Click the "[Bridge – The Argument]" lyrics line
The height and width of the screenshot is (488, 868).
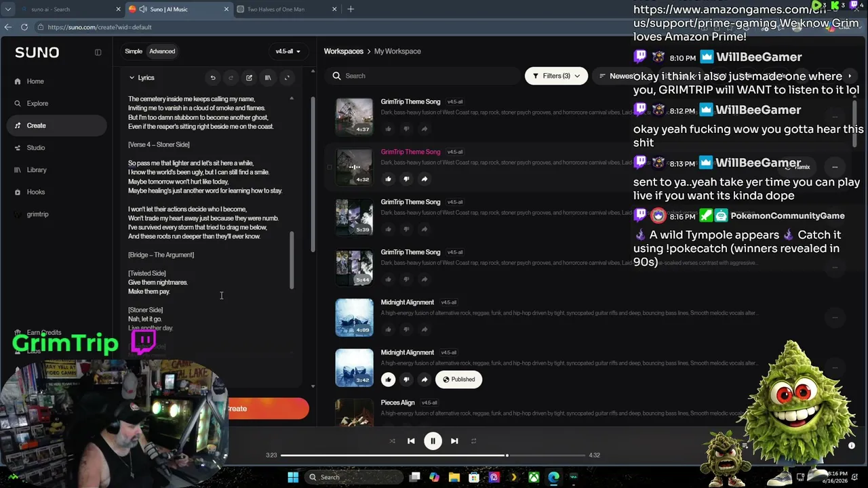click(161, 255)
